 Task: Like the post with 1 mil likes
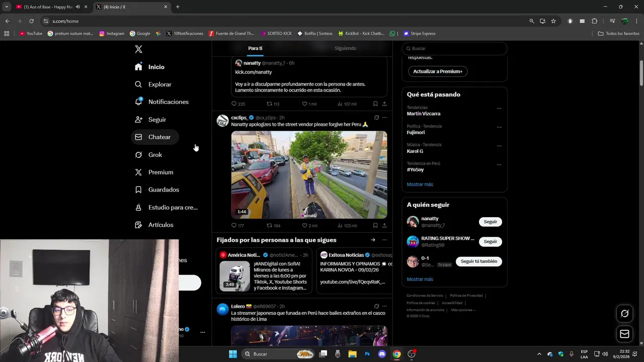click(x=309, y=104)
